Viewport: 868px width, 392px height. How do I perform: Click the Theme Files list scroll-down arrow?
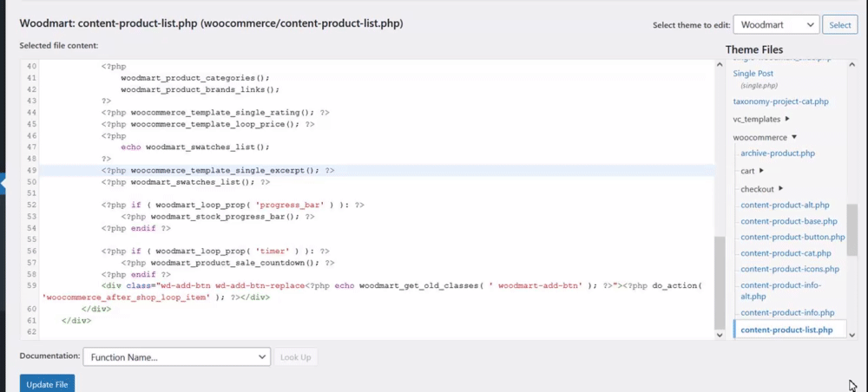click(852, 335)
